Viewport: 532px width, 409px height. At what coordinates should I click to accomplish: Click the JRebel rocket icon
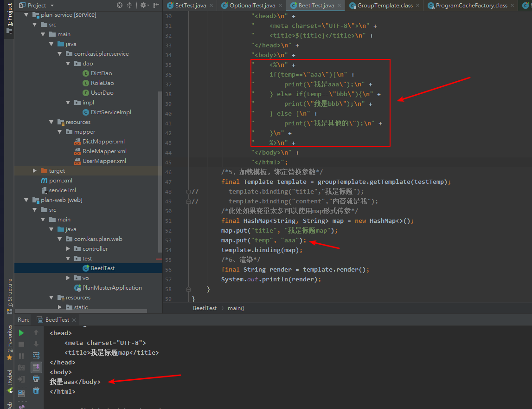tap(10, 390)
